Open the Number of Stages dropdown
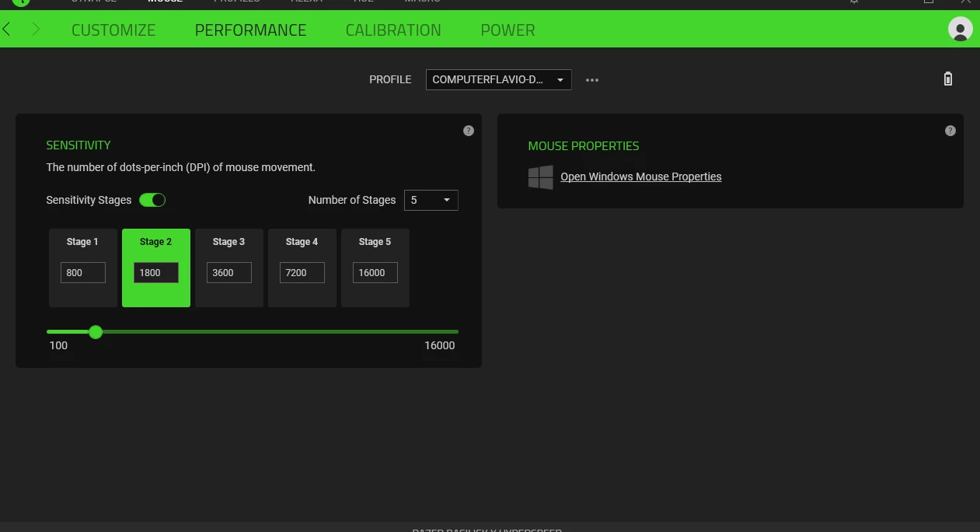980x532 pixels. [x=431, y=200]
